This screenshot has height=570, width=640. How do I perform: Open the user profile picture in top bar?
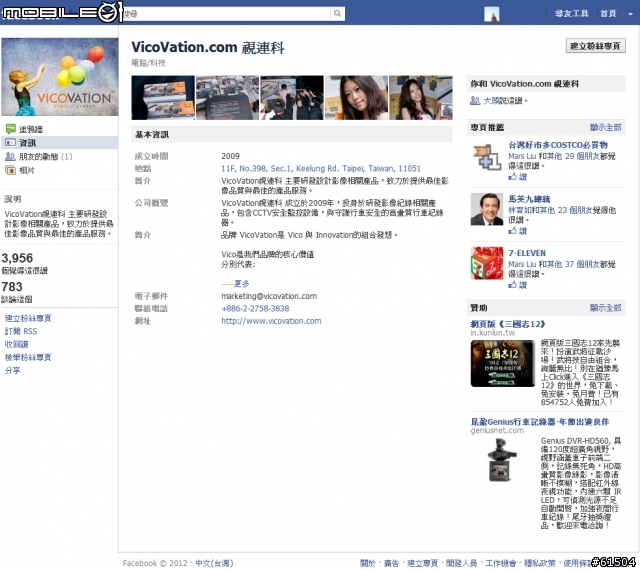pyautogui.click(x=491, y=14)
